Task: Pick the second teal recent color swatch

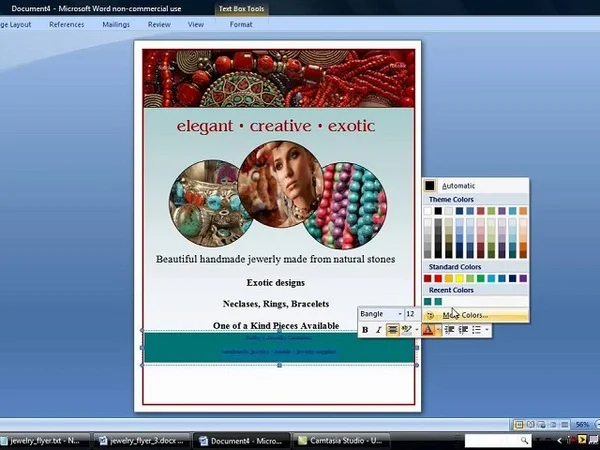Action: (x=438, y=302)
